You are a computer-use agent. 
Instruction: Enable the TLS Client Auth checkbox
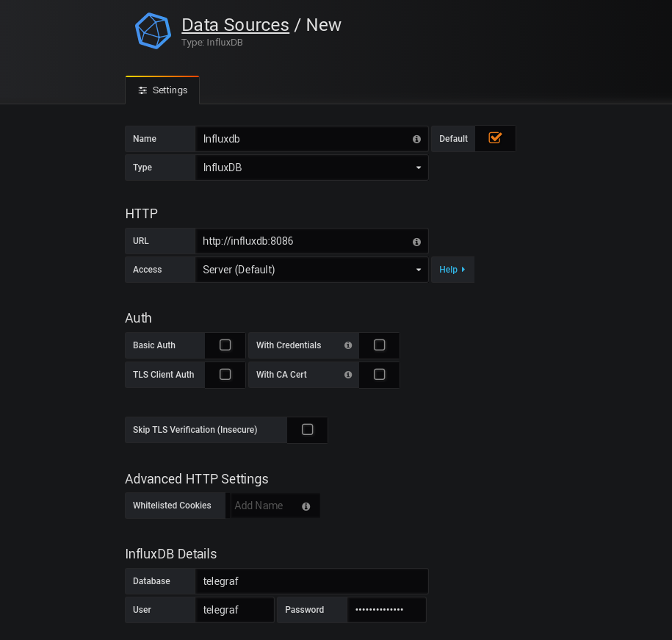point(225,375)
